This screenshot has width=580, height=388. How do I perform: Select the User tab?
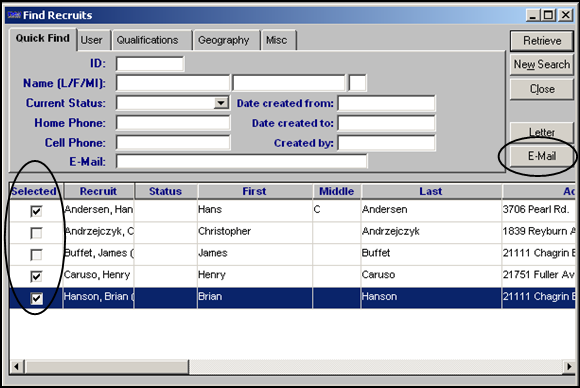[x=91, y=40]
